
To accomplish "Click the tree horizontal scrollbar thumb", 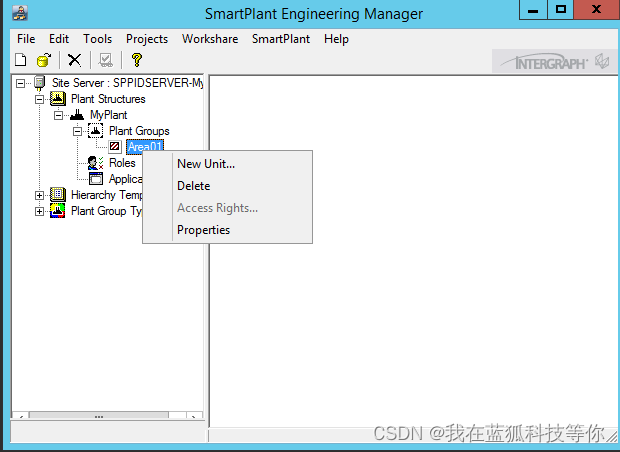I will (x=99, y=416).
